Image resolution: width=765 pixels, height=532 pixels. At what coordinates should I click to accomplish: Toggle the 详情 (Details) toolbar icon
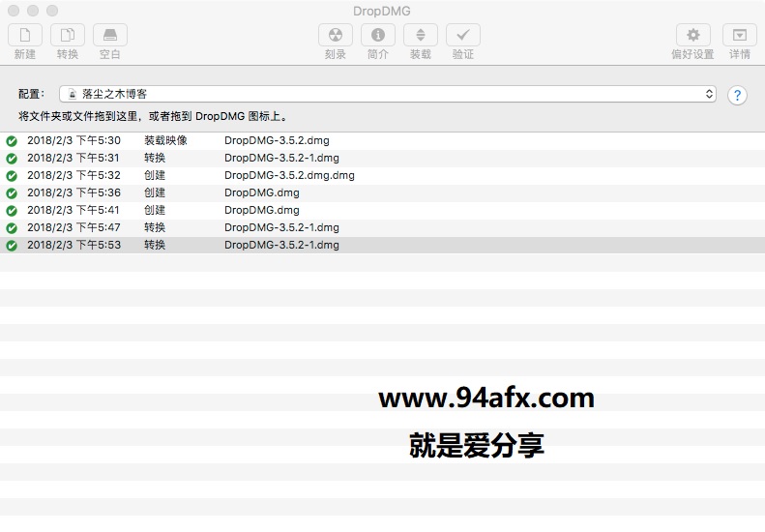coord(739,35)
